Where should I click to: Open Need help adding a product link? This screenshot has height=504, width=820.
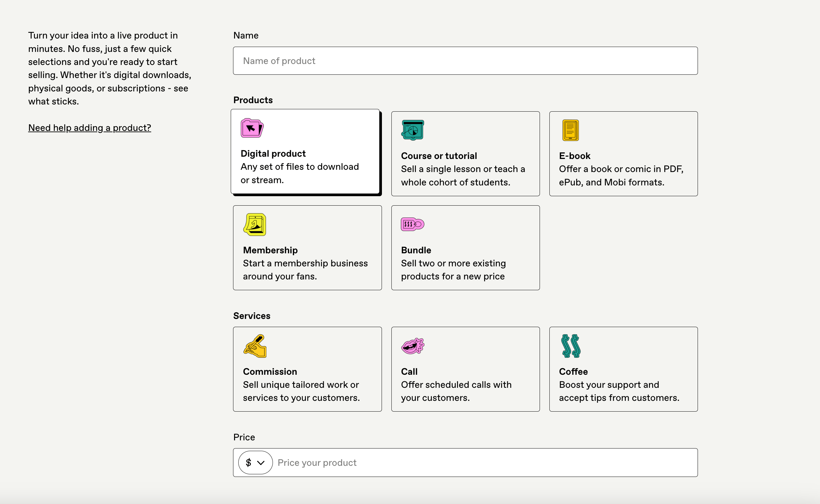pyautogui.click(x=89, y=128)
